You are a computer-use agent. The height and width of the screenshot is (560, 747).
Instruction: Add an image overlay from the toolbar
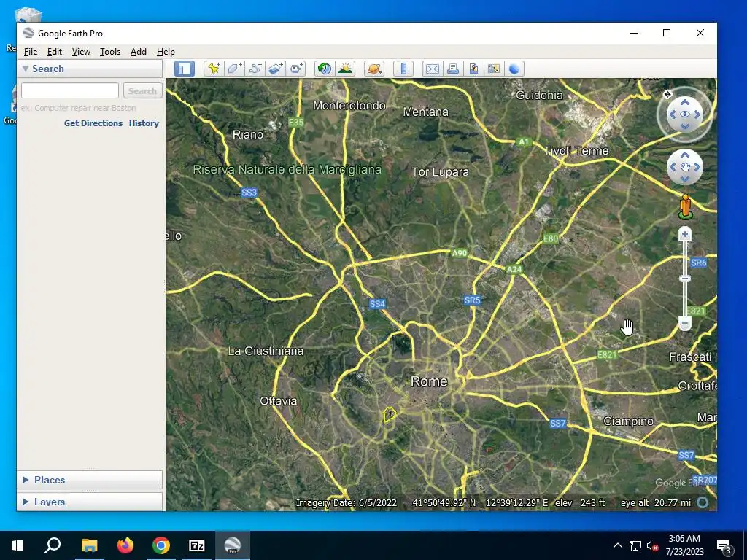[x=275, y=69]
